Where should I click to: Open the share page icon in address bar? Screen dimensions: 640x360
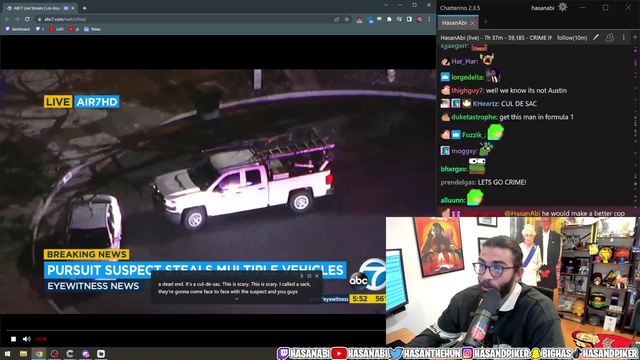(x=337, y=19)
